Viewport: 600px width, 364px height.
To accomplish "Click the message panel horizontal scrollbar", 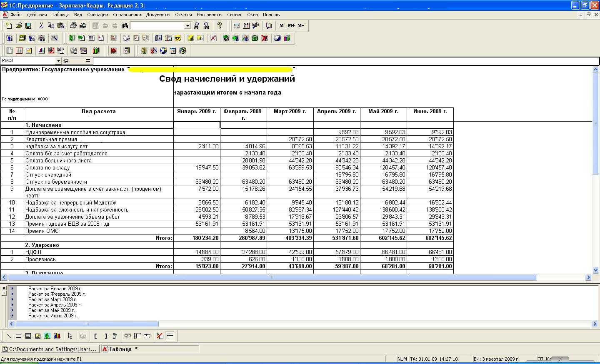I will (87, 324).
